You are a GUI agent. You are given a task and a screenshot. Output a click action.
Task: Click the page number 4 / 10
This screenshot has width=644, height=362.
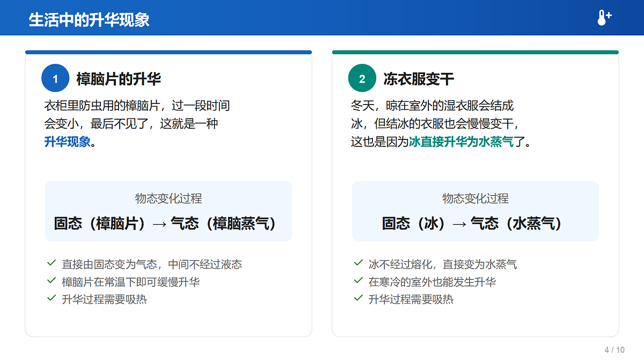tap(614, 350)
